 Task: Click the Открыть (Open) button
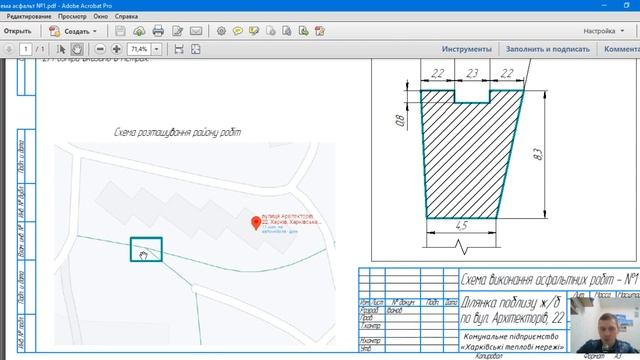pos(17,31)
